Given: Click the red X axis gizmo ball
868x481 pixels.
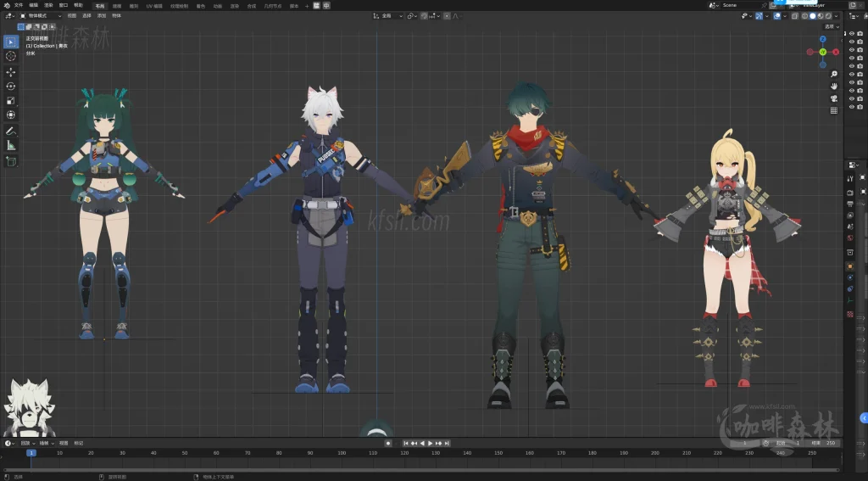Looking at the screenshot, I should coord(835,52).
